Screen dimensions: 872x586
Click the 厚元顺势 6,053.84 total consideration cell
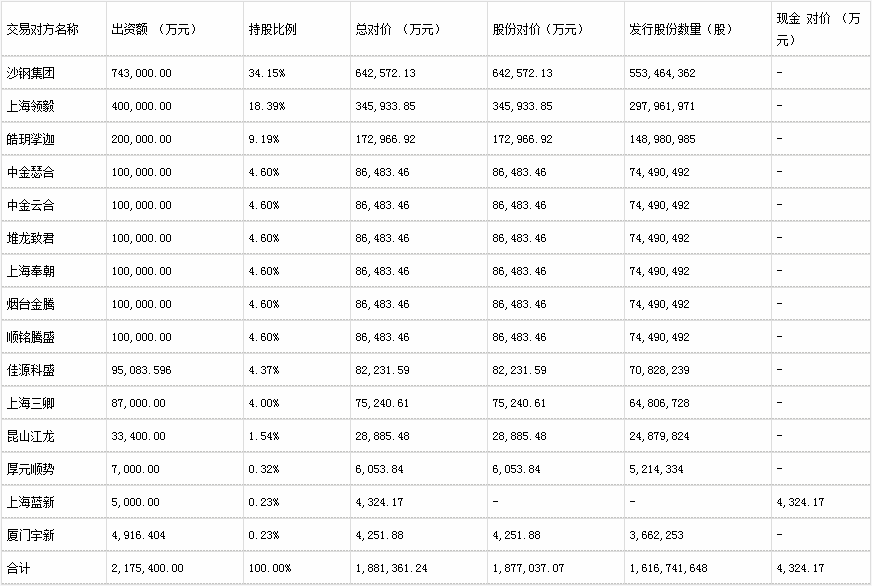click(x=419, y=469)
